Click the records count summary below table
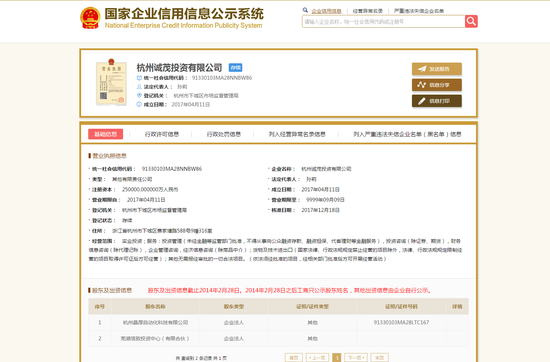Image resolution: width=550 pixels, height=362 pixels. pyautogui.click(x=201, y=358)
